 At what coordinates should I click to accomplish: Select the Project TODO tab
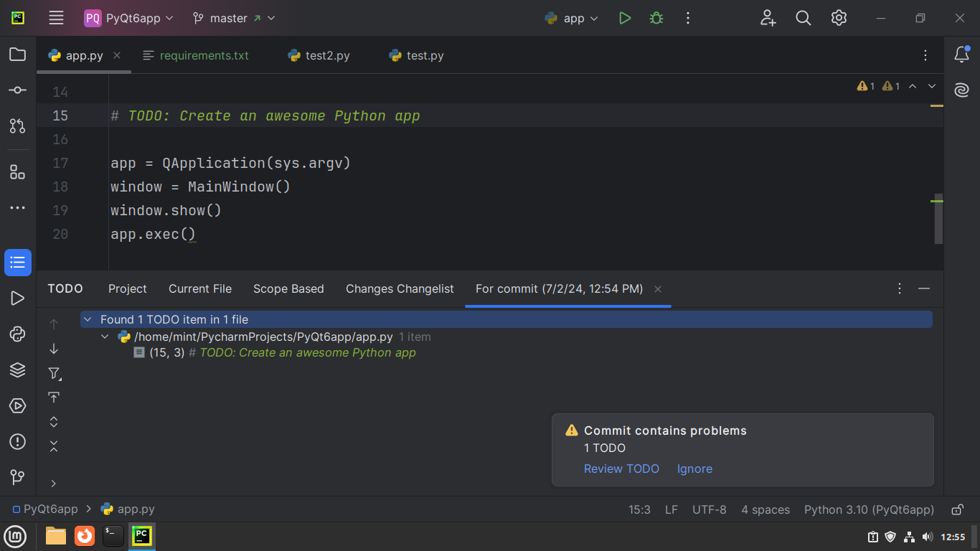128,288
